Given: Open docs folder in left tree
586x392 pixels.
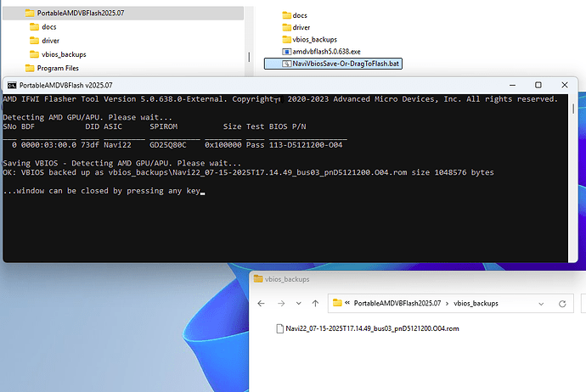Looking at the screenshot, I should pyautogui.click(x=48, y=27).
